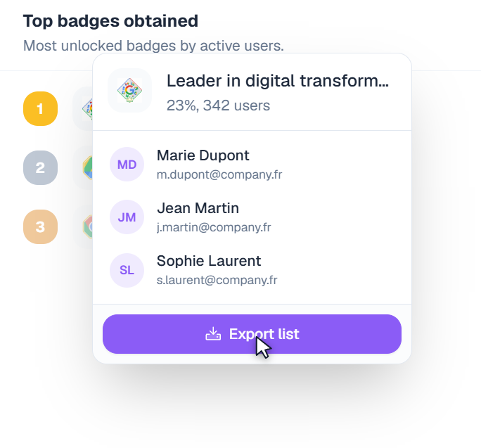
Task: Select the SL avatar for Sophie Laurent
Action: click(x=127, y=270)
